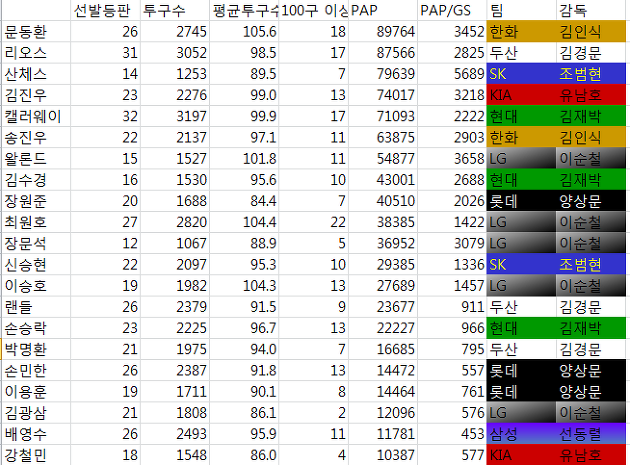The image size is (630, 465).
Task: Click PAP value 11781
Action: [x=383, y=434]
